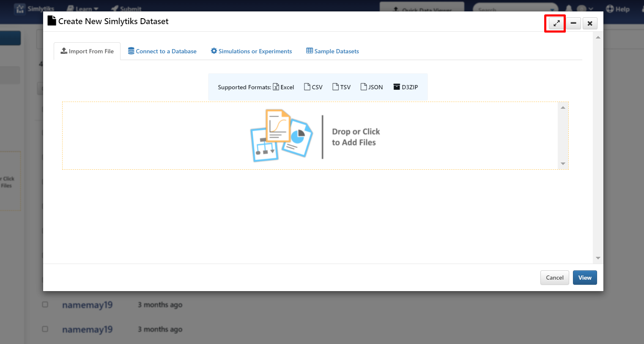The height and width of the screenshot is (344, 644).
Task: Click the 'Excel' format text
Action: (x=287, y=87)
